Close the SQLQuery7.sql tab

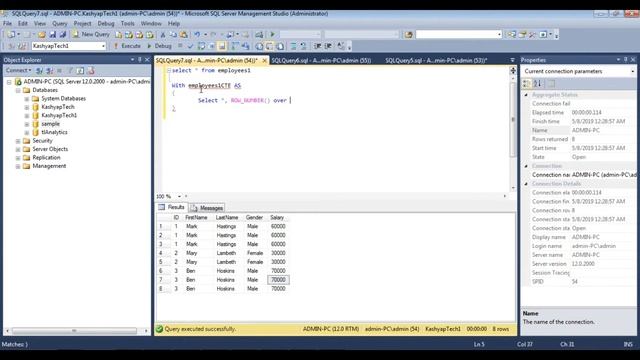coord(264,60)
